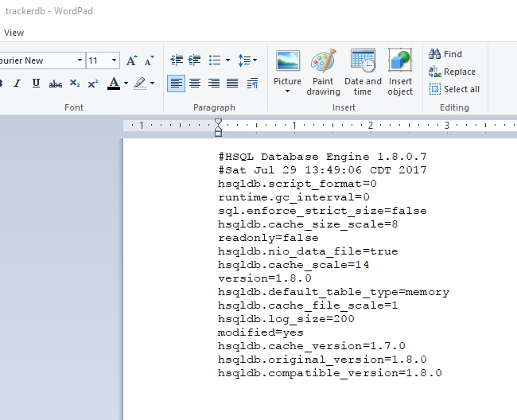Click the line hsqldb.cache_version=1.7.0
This screenshot has width=517, height=420.
[x=311, y=346]
